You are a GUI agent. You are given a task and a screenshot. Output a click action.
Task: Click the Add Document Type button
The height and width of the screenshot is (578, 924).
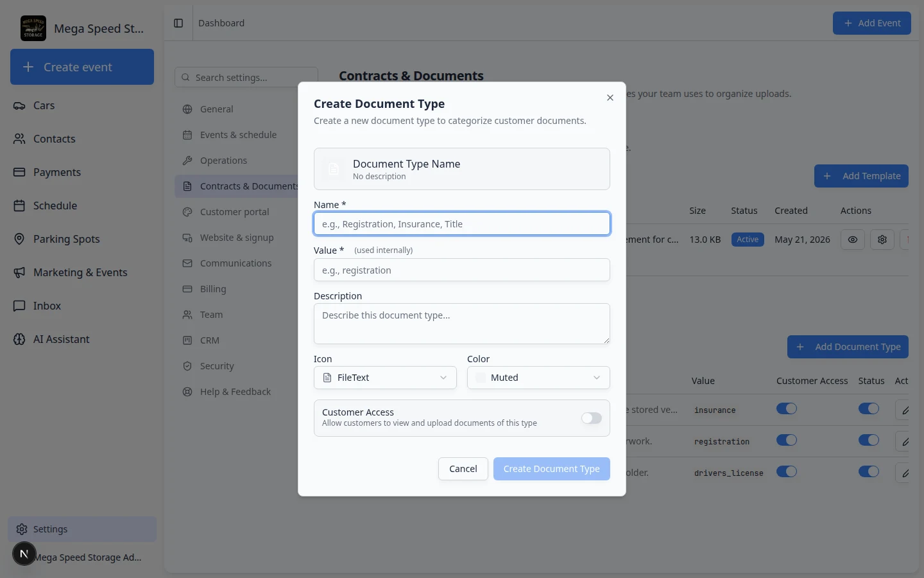tap(848, 347)
